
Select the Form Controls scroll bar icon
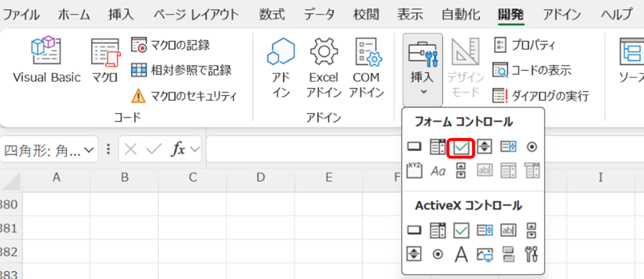pos(461,171)
